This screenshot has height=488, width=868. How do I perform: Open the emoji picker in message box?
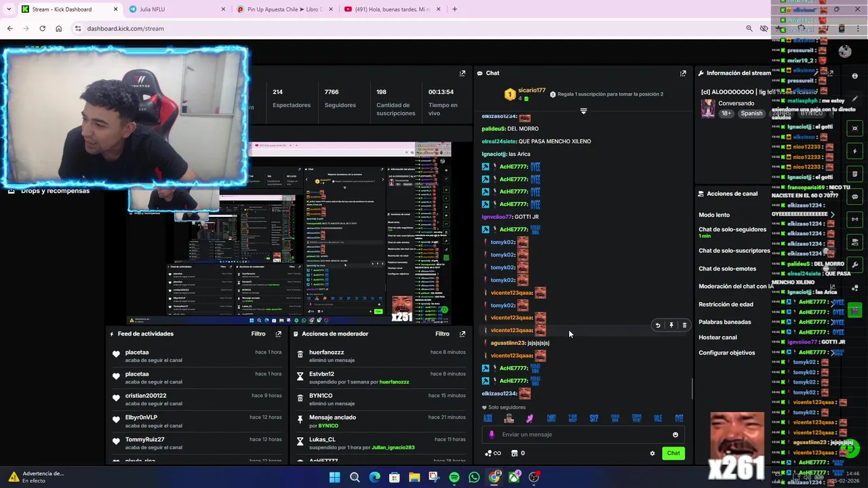click(675, 435)
